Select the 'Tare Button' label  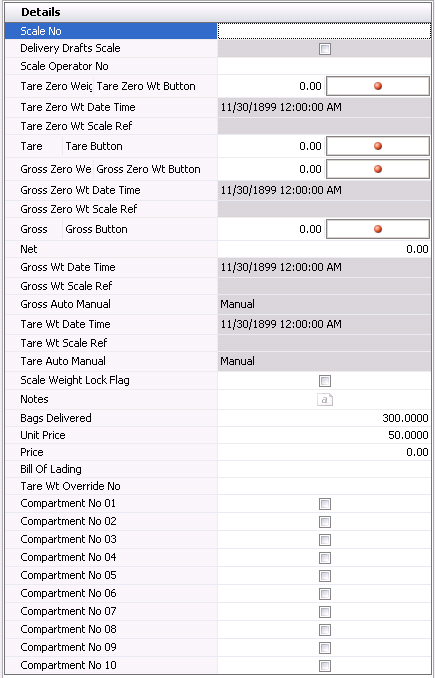pyautogui.click(x=94, y=147)
